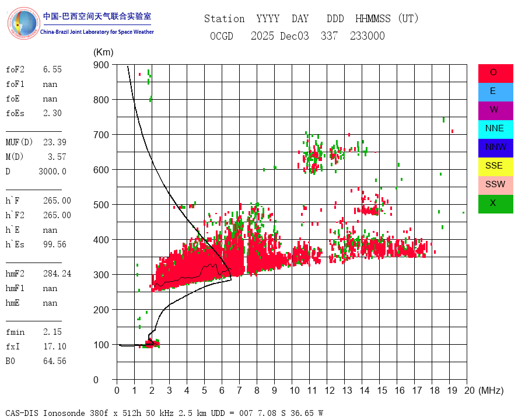The height and width of the screenshot is (420, 525).
Task: Click the MUF(D) value 23.39
Action: pyautogui.click(x=55, y=142)
